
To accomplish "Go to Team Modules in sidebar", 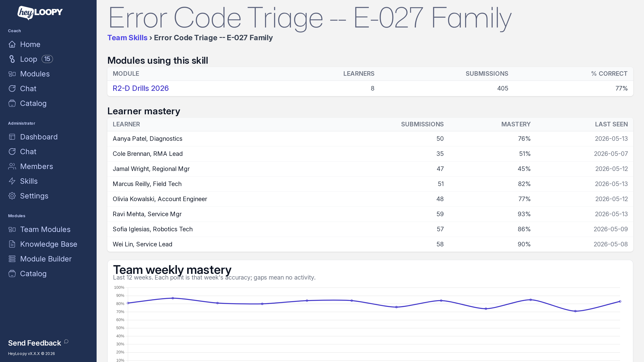I will tap(45, 229).
